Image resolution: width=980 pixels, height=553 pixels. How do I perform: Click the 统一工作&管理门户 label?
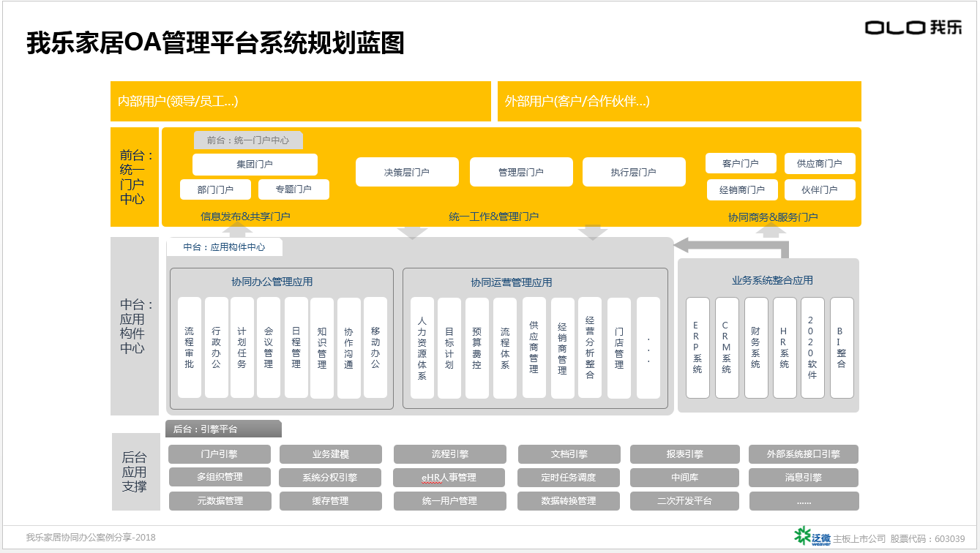tap(494, 217)
